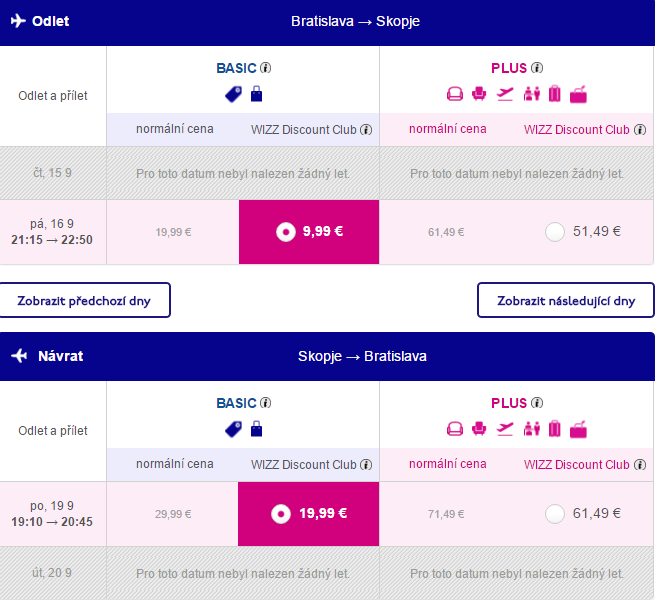Click the info icon next to outbound BASIC
655x600 pixels.
click(266, 68)
